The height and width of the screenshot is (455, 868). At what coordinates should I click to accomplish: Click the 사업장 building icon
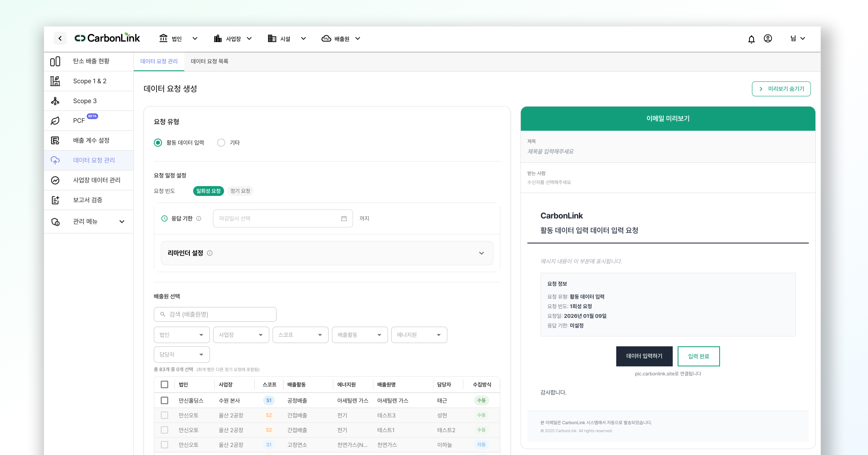(x=218, y=38)
